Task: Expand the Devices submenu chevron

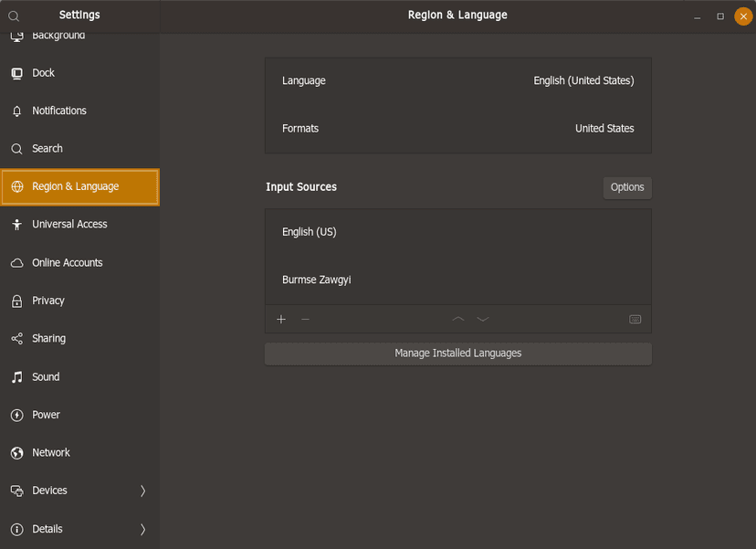Action: (x=142, y=491)
